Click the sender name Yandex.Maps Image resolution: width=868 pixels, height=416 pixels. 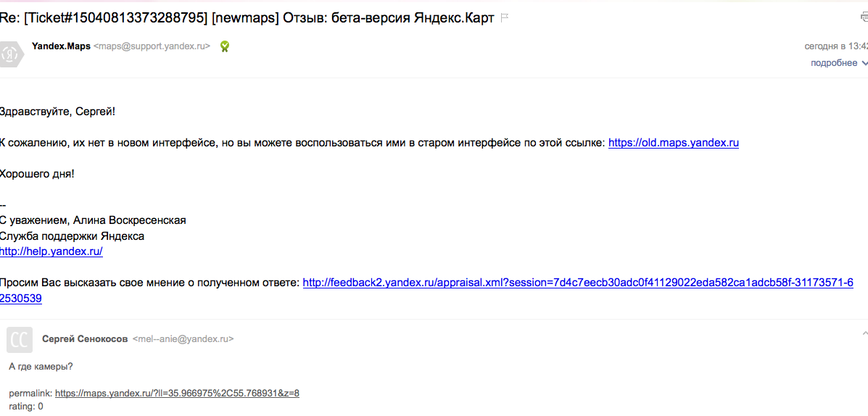coord(62,46)
